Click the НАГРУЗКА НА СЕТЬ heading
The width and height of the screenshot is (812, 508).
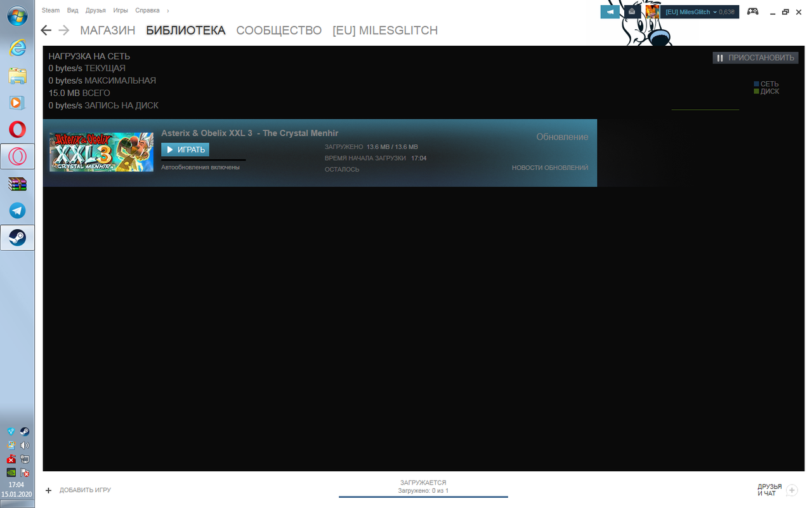[x=89, y=57]
